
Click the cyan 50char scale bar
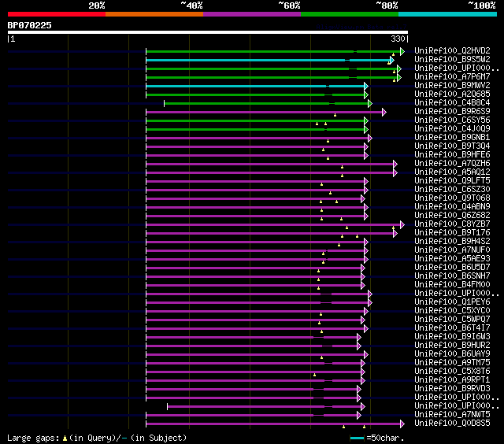pyautogui.click(x=357, y=438)
